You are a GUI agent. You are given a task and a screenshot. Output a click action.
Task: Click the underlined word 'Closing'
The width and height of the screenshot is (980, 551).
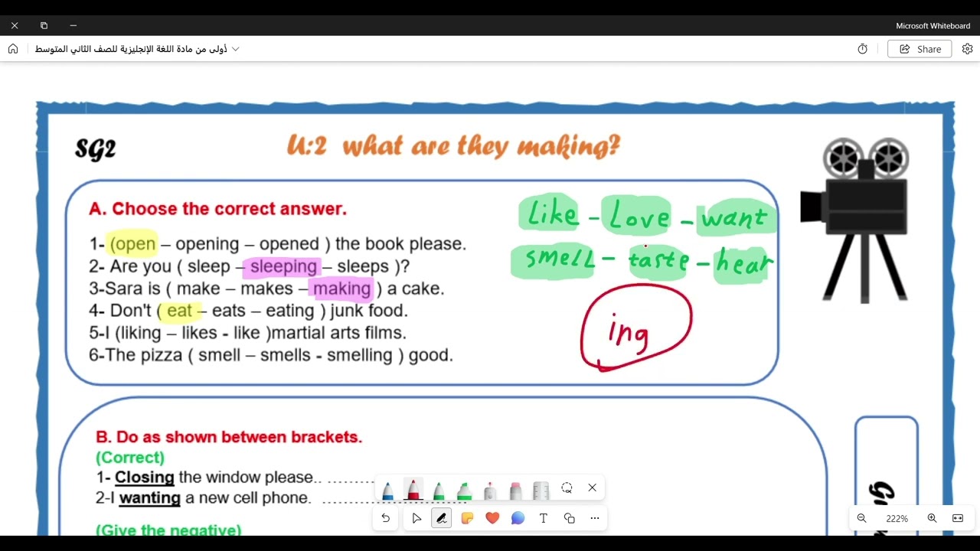[x=145, y=478]
